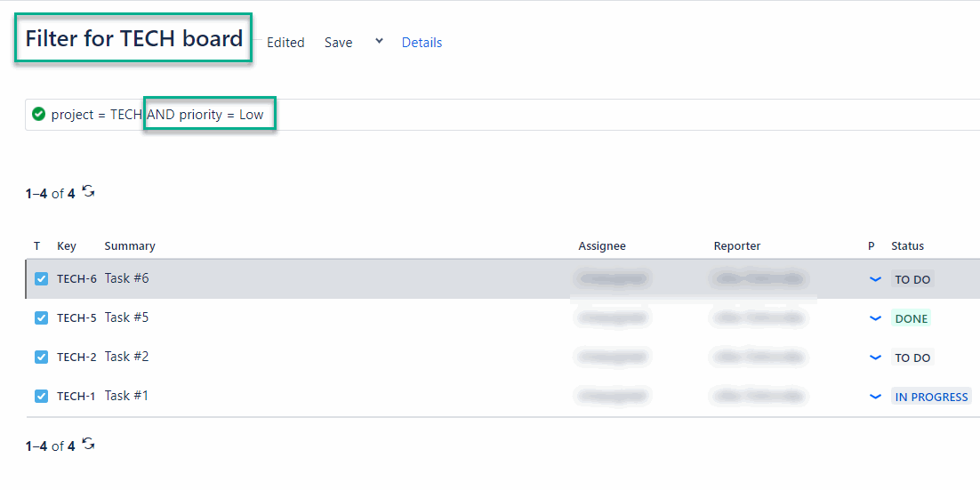The image size is (980, 490).
Task: Click the IN PROGRESS status badge
Action: click(x=931, y=397)
